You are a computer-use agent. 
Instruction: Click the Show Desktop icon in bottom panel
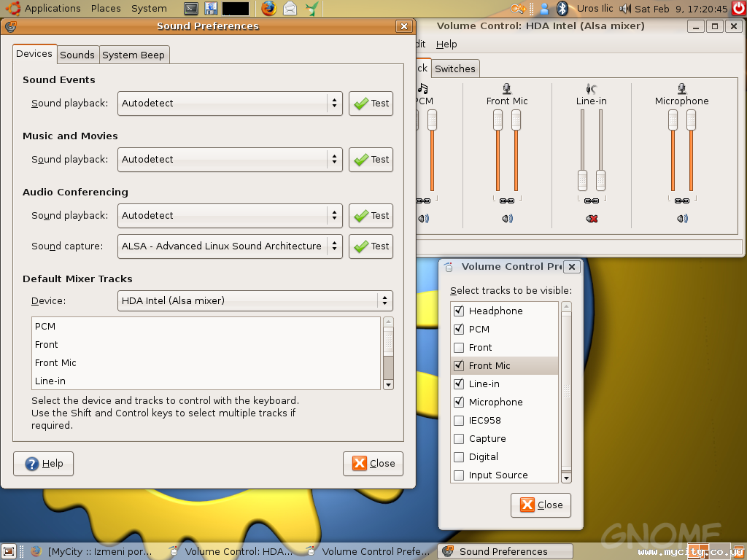click(x=9, y=551)
